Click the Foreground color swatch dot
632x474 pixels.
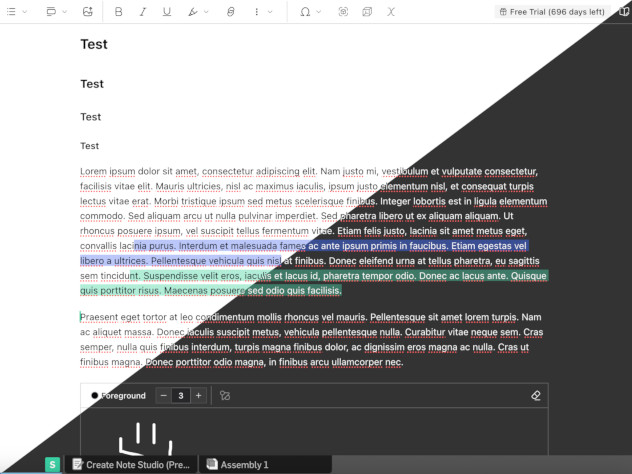95,395
